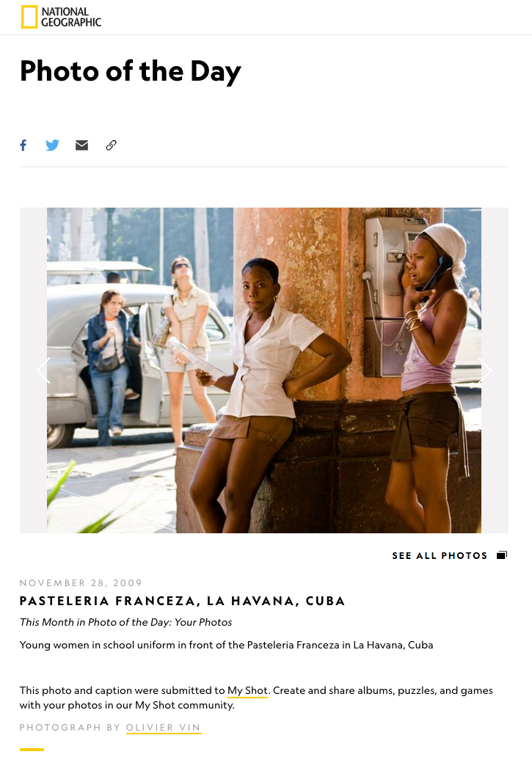Go to the previous photo with left chevron
Screen dimensions: 532x757
pyautogui.click(x=43, y=370)
